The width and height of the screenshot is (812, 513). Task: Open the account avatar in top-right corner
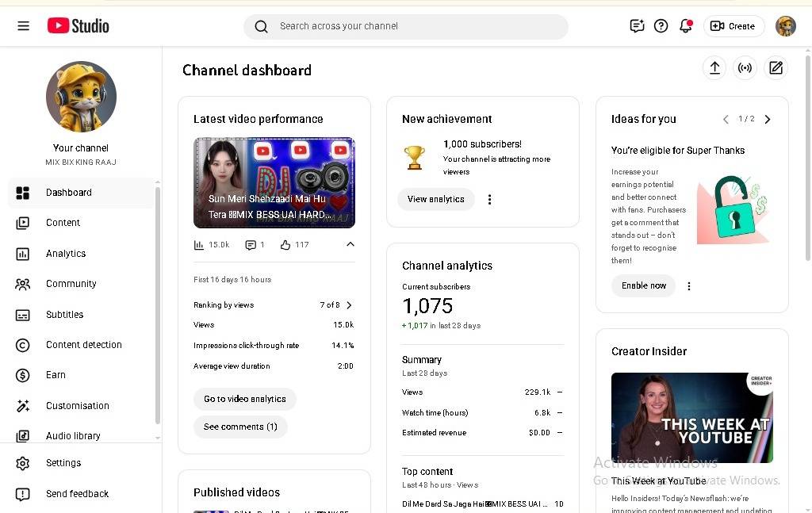pos(785,26)
